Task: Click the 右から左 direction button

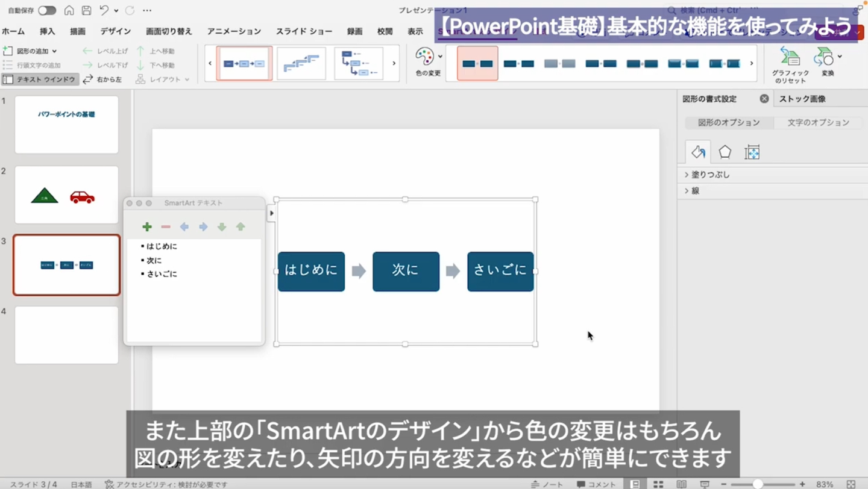Action: (x=102, y=79)
